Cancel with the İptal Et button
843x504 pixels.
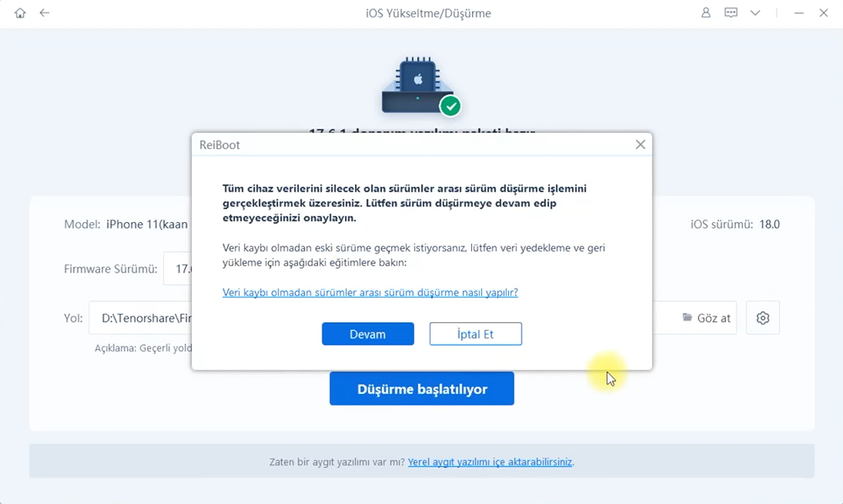click(475, 334)
